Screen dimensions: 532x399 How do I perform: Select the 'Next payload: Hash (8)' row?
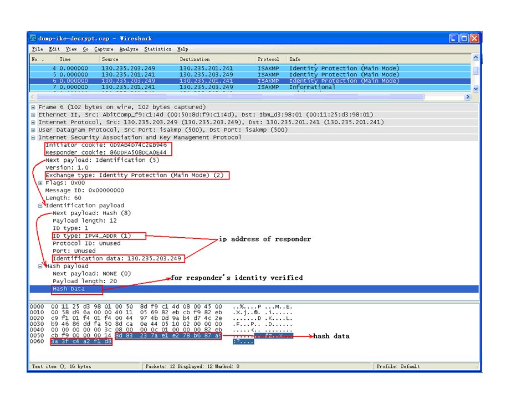click(91, 213)
